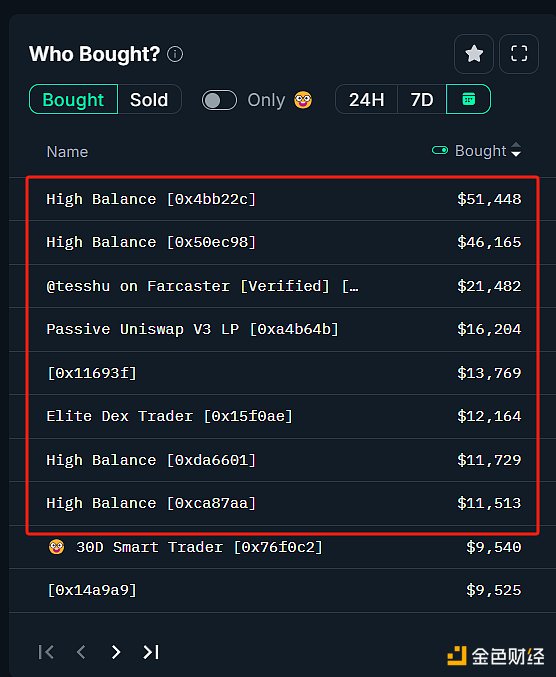Jump to the first page arrow
The height and width of the screenshot is (677, 556).
(x=46, y=652)
